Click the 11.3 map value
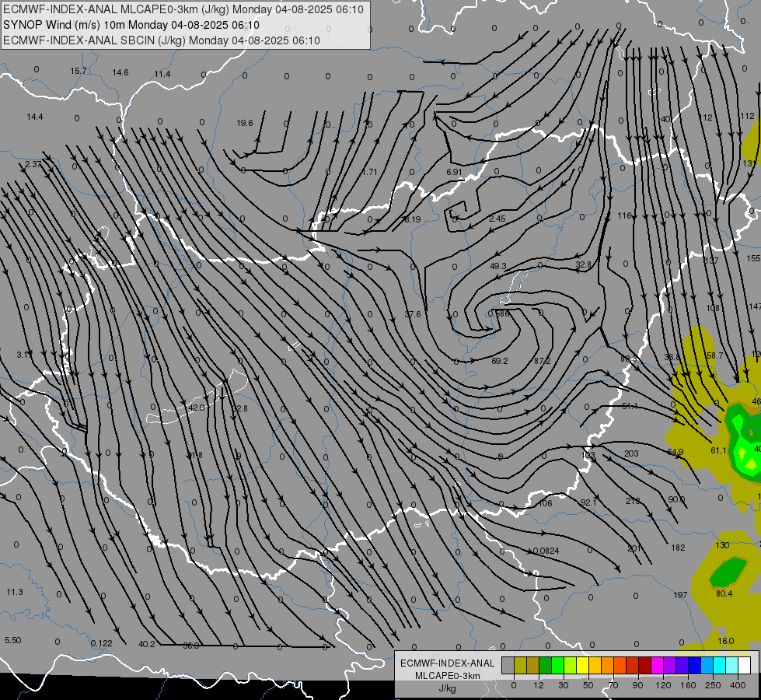 pos(15,592)
